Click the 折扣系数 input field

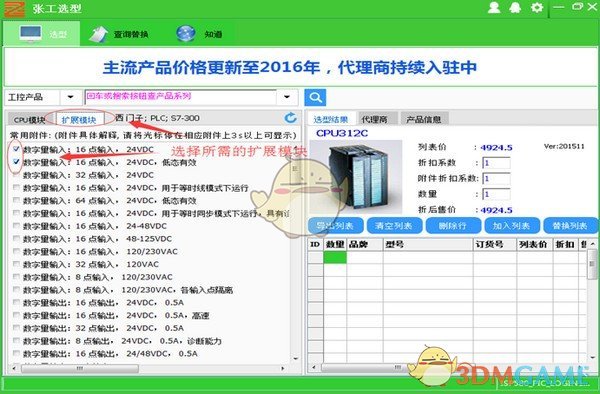[496, 163]
